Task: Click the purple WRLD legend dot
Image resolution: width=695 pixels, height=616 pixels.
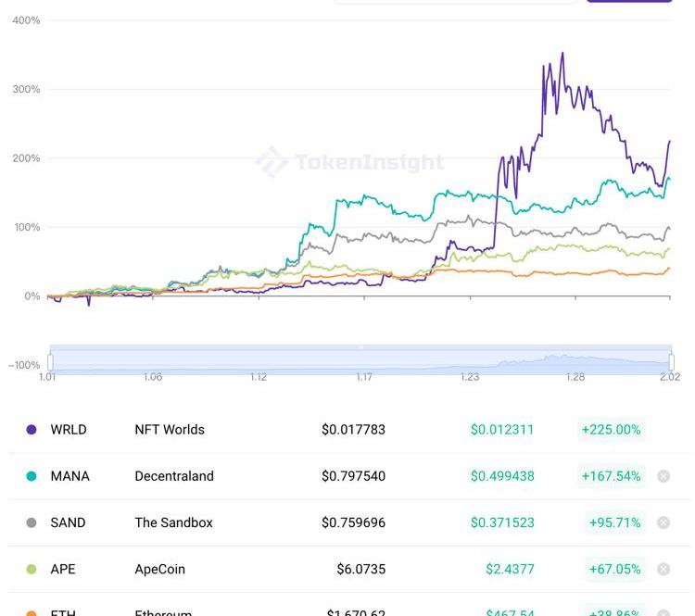Action: click(x=32, y=430)
